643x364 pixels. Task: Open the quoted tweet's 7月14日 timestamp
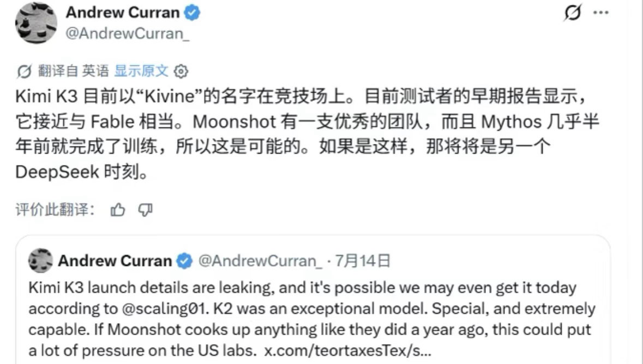coord(363,260)
